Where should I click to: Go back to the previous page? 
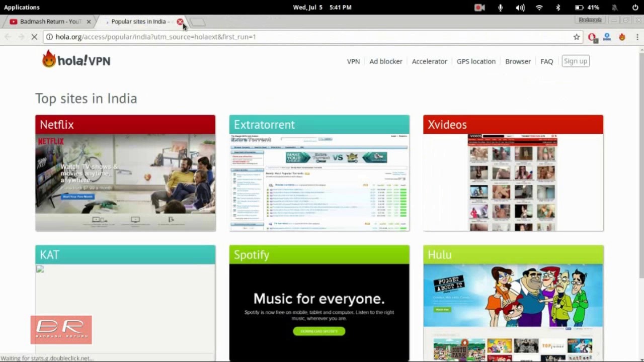pyautogui.click(x=8, y=37)
